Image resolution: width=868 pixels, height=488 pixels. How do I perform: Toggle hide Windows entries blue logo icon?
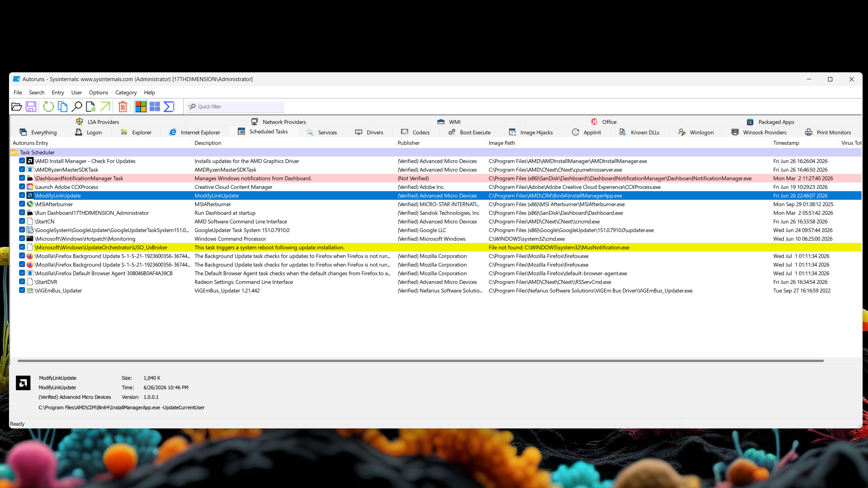[x=155, y=107]
